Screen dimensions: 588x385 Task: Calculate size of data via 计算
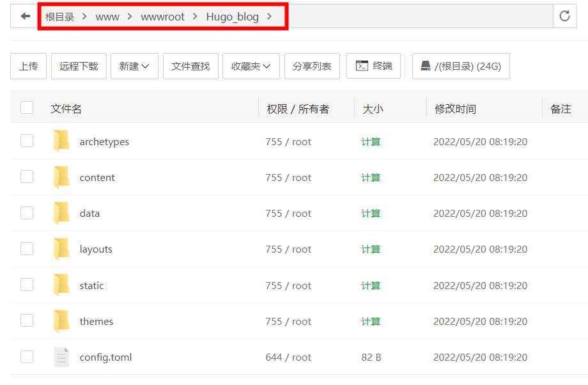tap(371, 213)
